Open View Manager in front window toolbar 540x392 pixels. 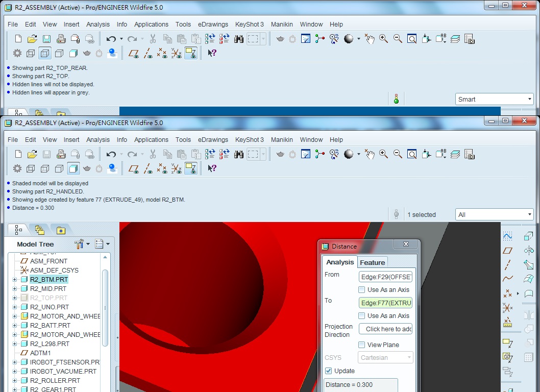pyautogui.click(x=470, y=154)
